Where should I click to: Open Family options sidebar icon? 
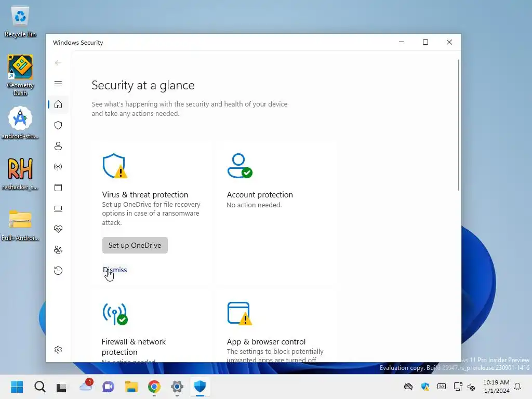pyautogui.click(x=58, y=250)
